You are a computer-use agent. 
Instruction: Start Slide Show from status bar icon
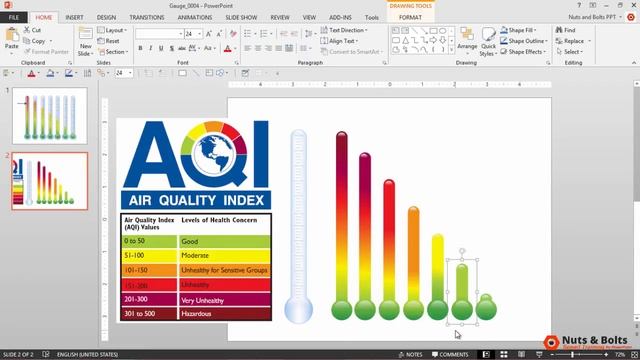[539, 354]
